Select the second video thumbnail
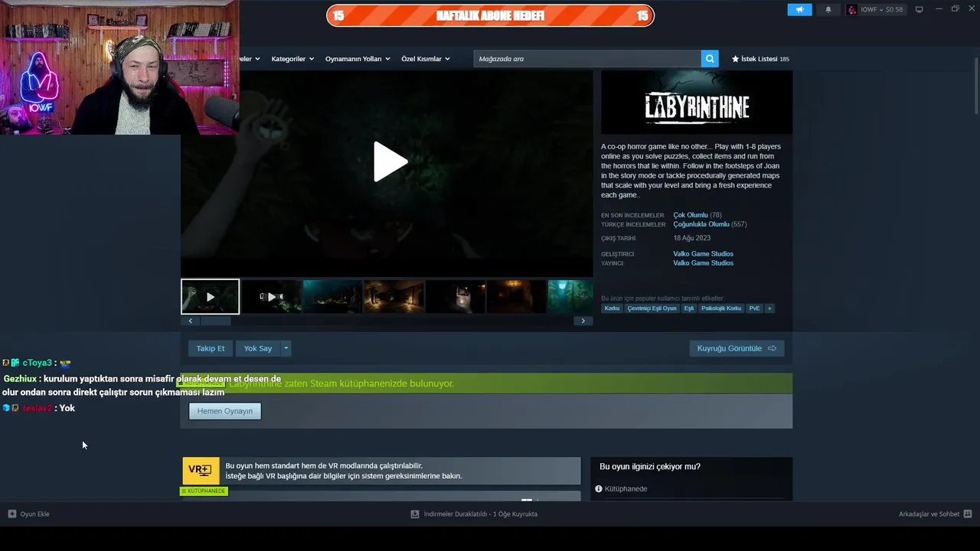 click(x=271, y=296)
